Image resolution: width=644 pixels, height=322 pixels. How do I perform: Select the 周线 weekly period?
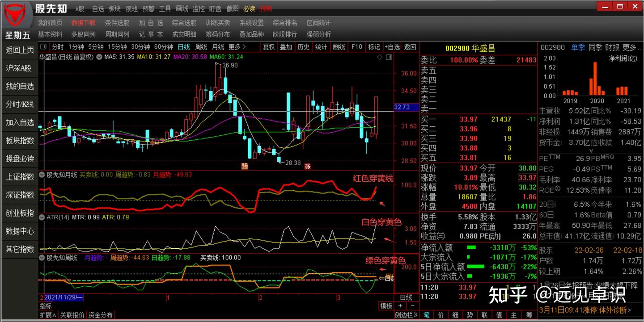pyautogui.click(x=201, y=46)
